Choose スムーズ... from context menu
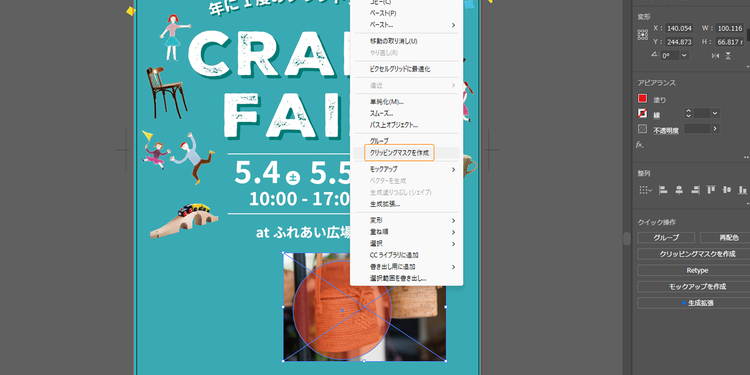The height and width of the screenshot is (375, 750). (407, 113)
